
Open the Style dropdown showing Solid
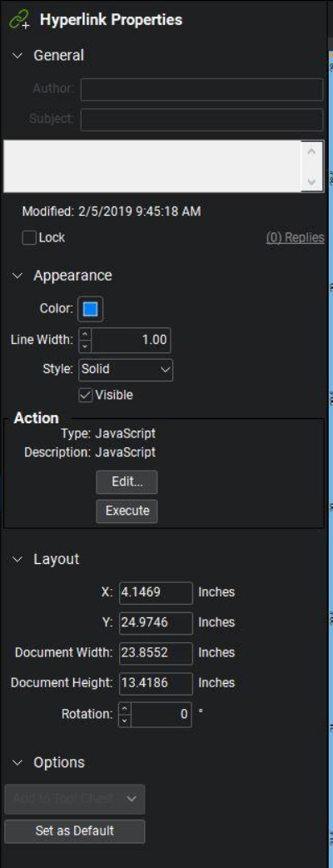126,370
